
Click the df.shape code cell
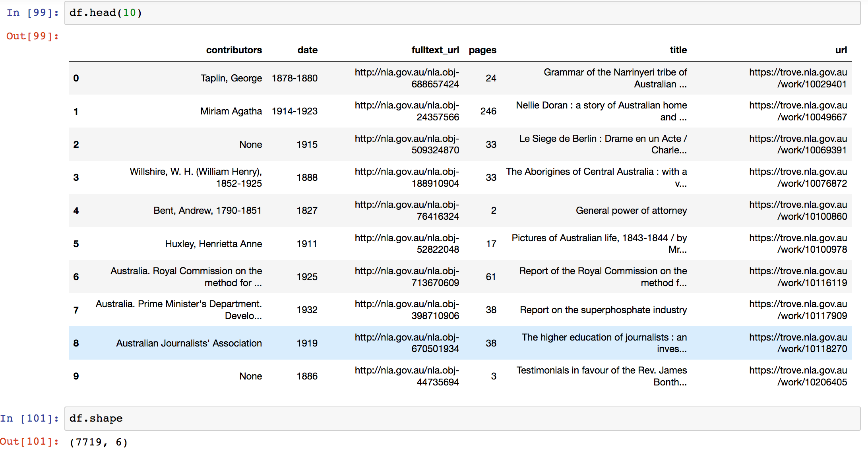(462, 418)
